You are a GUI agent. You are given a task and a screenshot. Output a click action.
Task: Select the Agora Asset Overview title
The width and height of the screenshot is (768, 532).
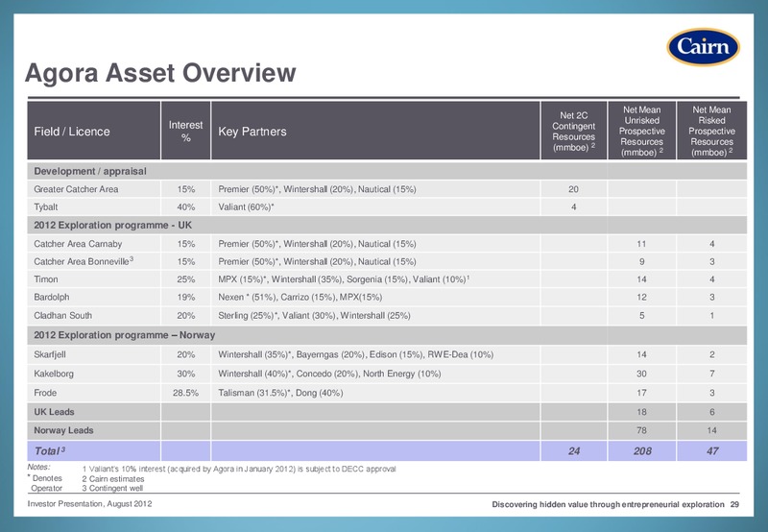160,73
